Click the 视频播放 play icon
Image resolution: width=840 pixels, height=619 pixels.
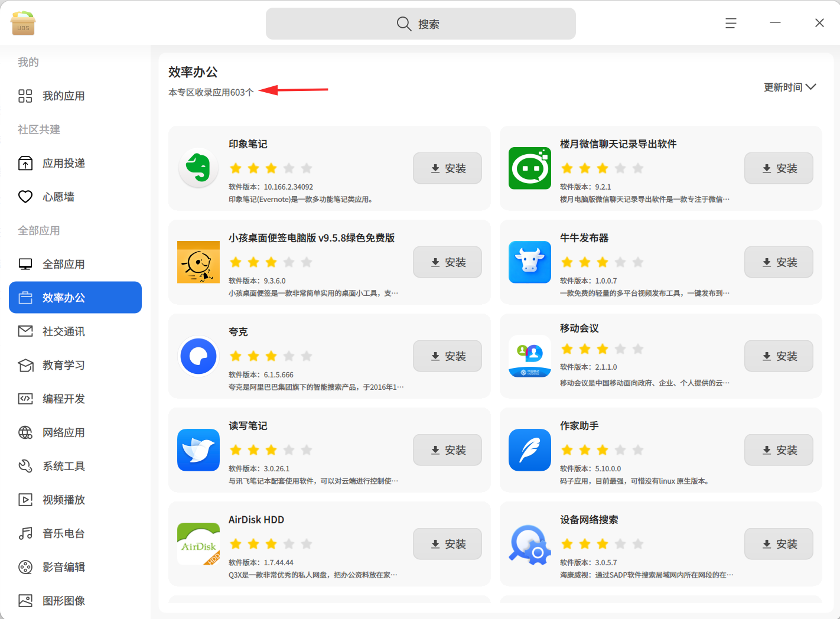tap(25, 500)
